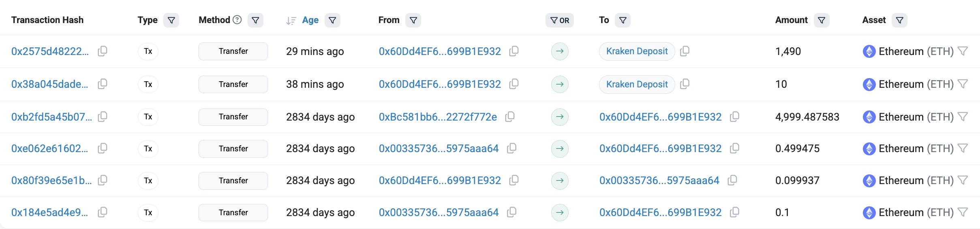Open the From column filter
Image resolution: width=980 pixels, height=229 pixels.
[413, 20]
